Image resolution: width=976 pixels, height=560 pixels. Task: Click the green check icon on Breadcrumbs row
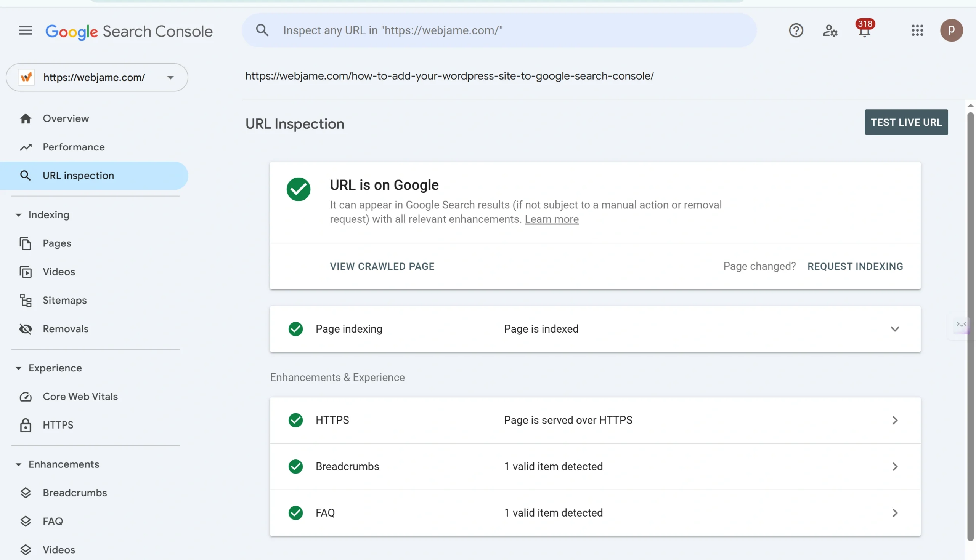pyautogui.click(x=295, y=467)
